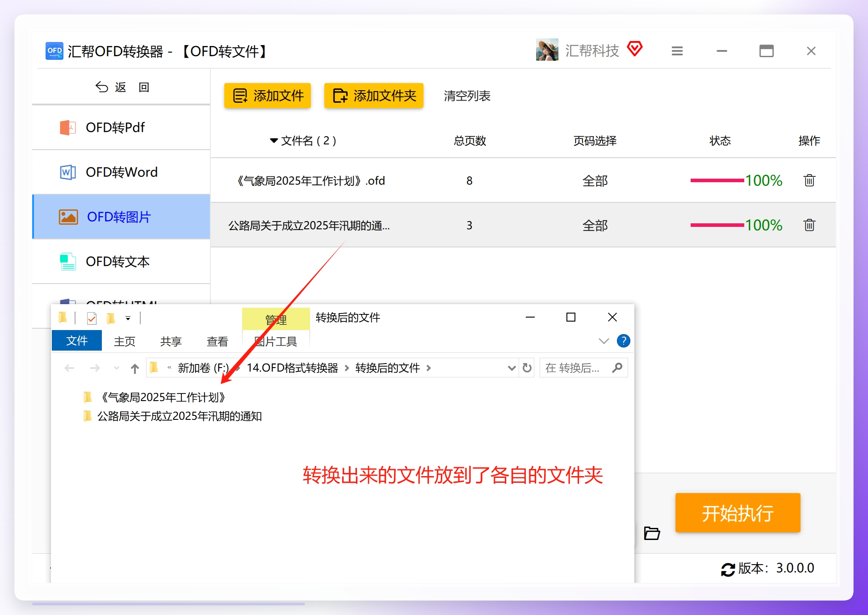Open 图片工具 tab in Explorer
The width and height of the screenshot is (868, 615).
coord(276,341)
